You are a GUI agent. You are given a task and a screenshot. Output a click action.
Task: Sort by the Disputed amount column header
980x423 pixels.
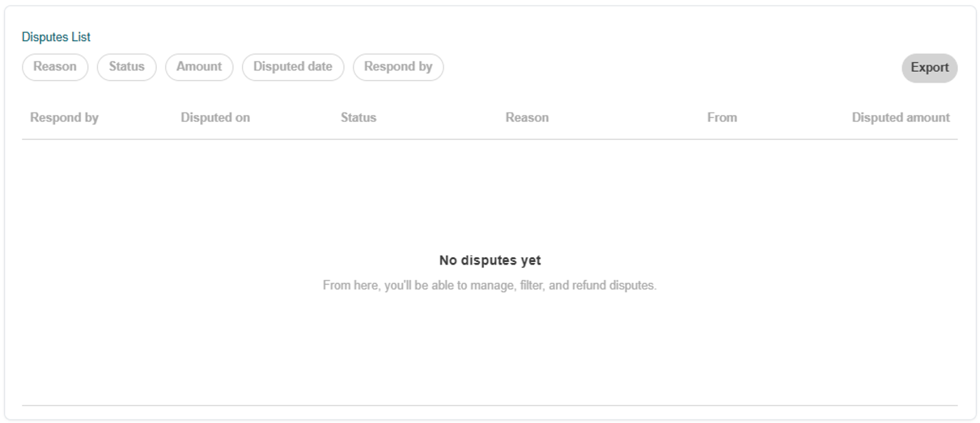coord(900,118)
